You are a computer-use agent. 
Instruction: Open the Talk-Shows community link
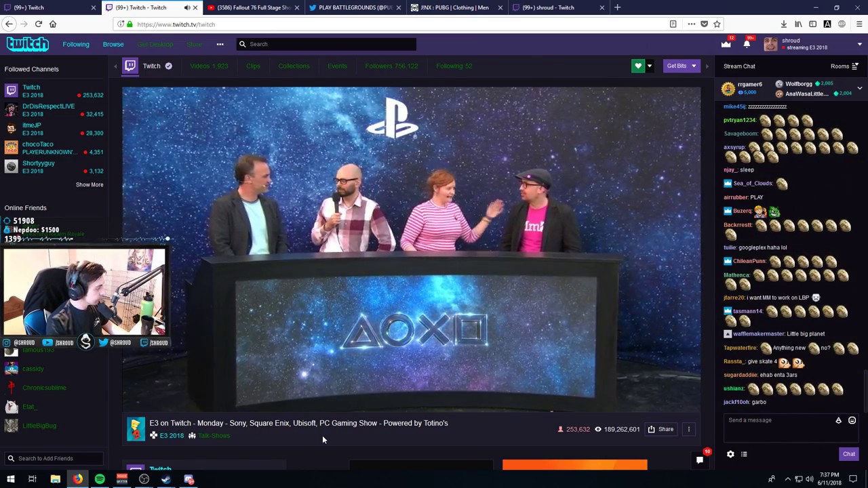[x=214, y=436]
